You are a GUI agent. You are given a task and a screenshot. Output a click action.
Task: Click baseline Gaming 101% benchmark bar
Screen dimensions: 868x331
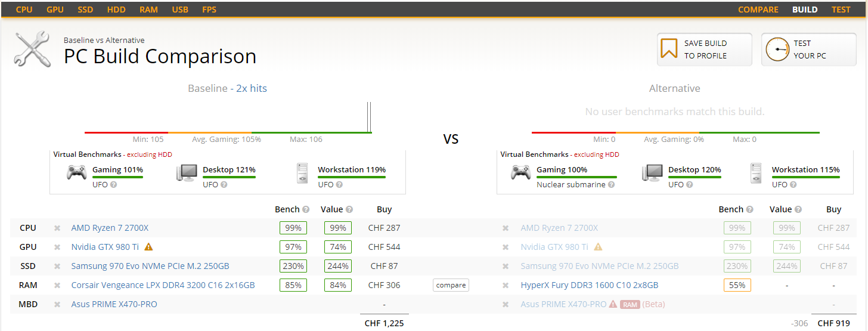click(117, 177)
